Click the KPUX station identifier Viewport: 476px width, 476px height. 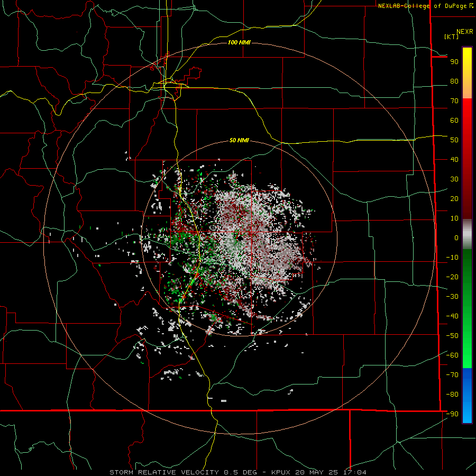281,472
